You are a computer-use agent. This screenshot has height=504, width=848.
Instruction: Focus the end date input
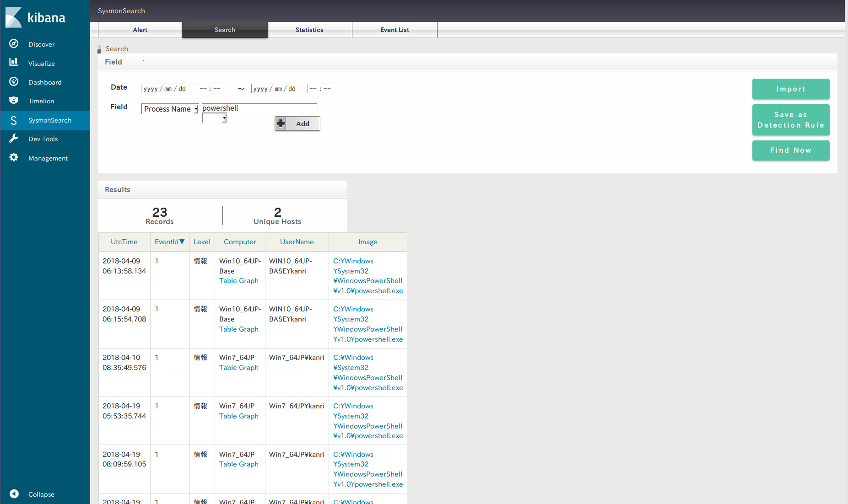click(x=278, y=89)
